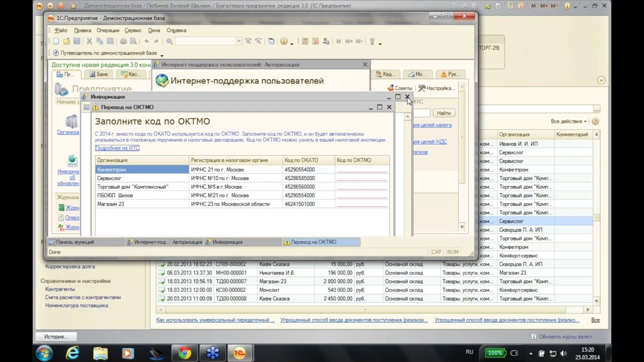Screen dimensions: 644x362
Task: Click the question mark help icon
Action: [x=596, y=121]
